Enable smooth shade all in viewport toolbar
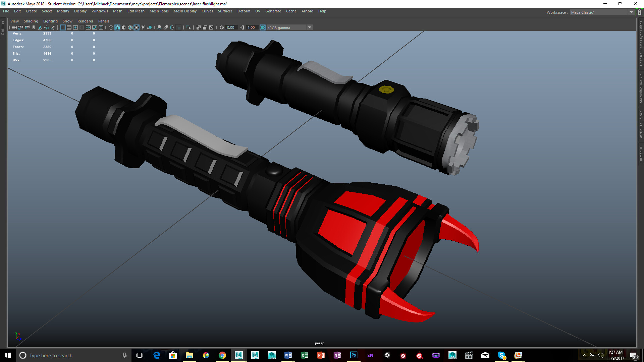 coord(117,27)
